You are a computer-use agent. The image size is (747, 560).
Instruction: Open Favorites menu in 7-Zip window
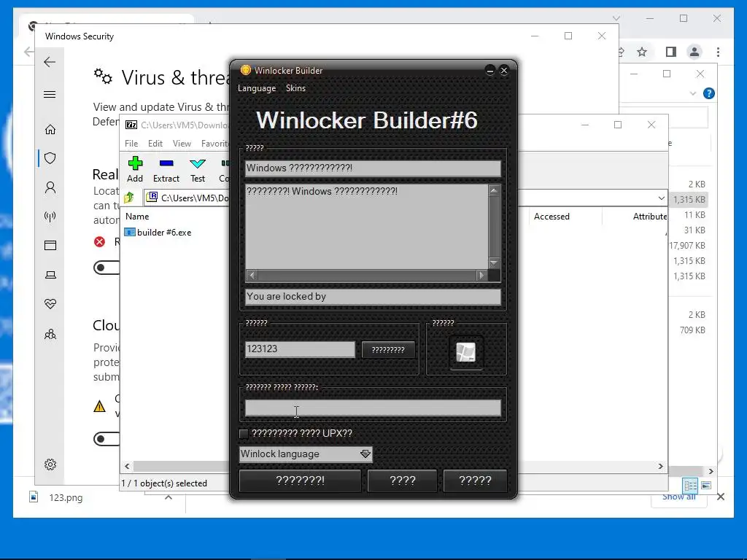click(215, 144)
